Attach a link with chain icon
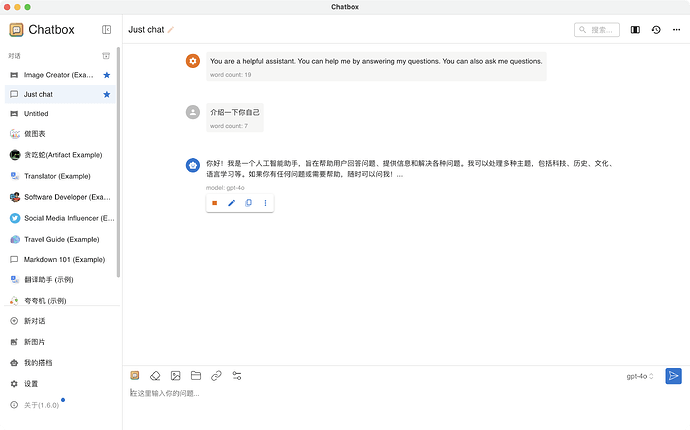The width and height of the screenshot is (690, 430). 216,376
